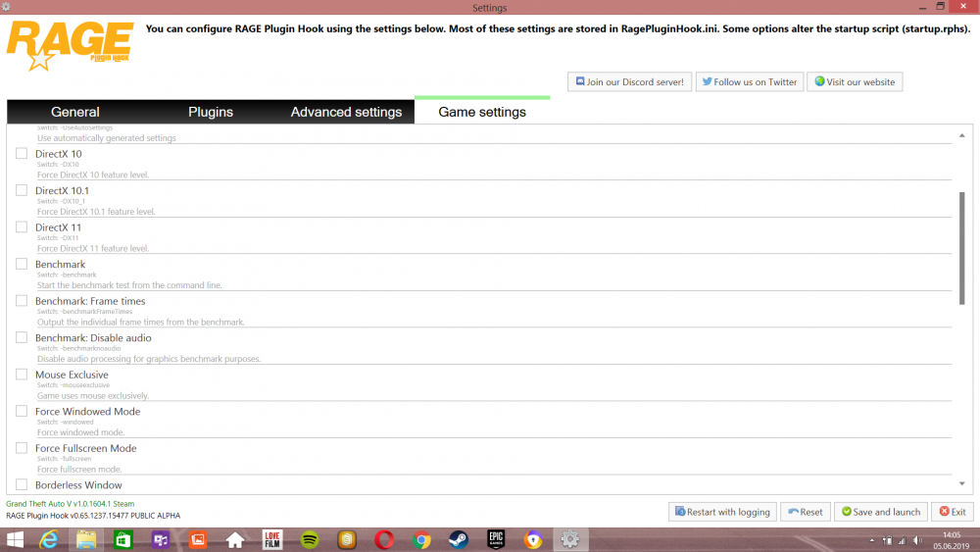Click RAGE Plugin Hook version text
The height and width of the screenshot is (552, 980).
tap(93, 516)
